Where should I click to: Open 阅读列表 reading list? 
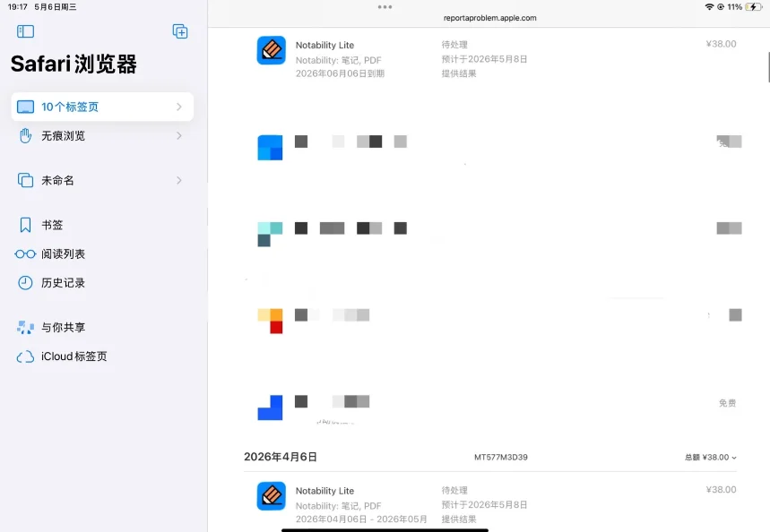63,253
